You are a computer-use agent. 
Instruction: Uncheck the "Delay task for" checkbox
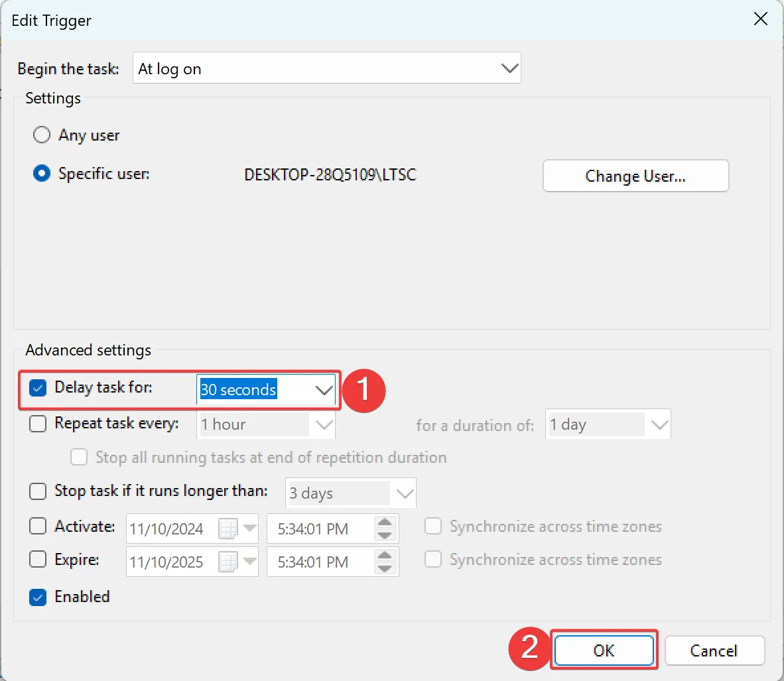[37, 389]
